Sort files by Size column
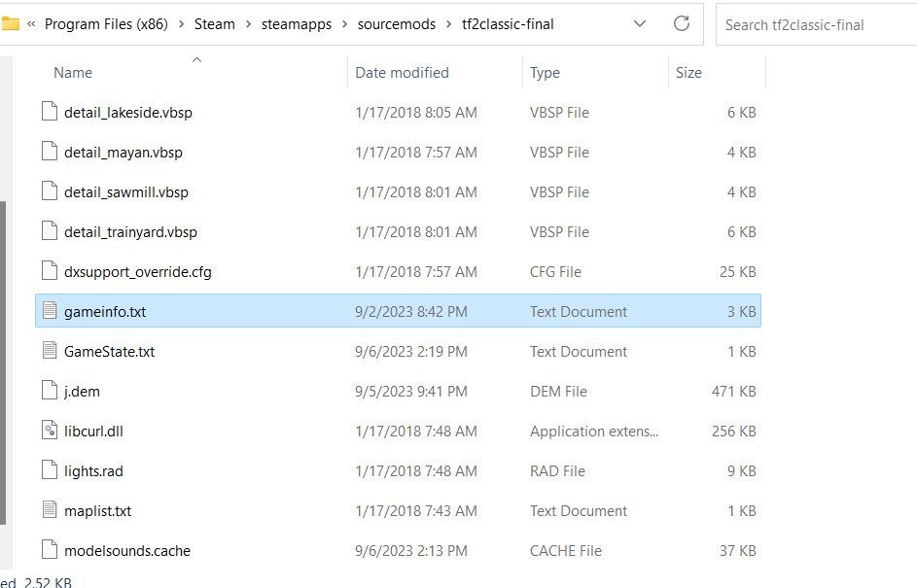The image size is (917, 588). [688, 73]
